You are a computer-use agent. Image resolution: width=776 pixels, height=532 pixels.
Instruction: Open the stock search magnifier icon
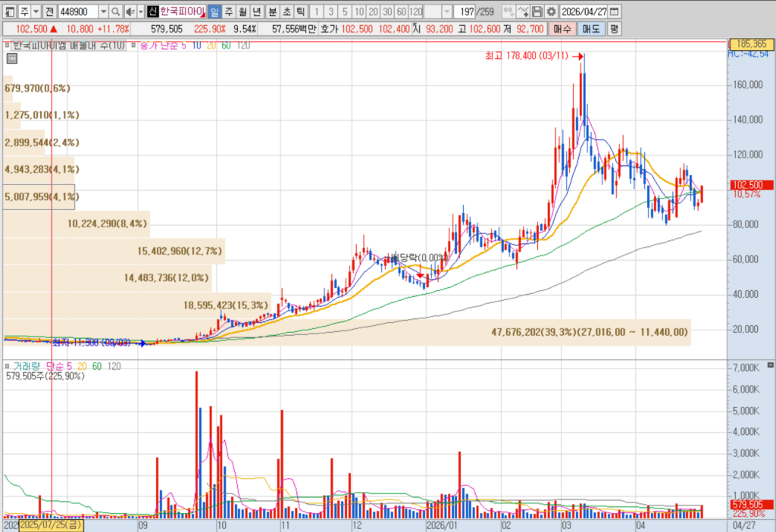115,11
